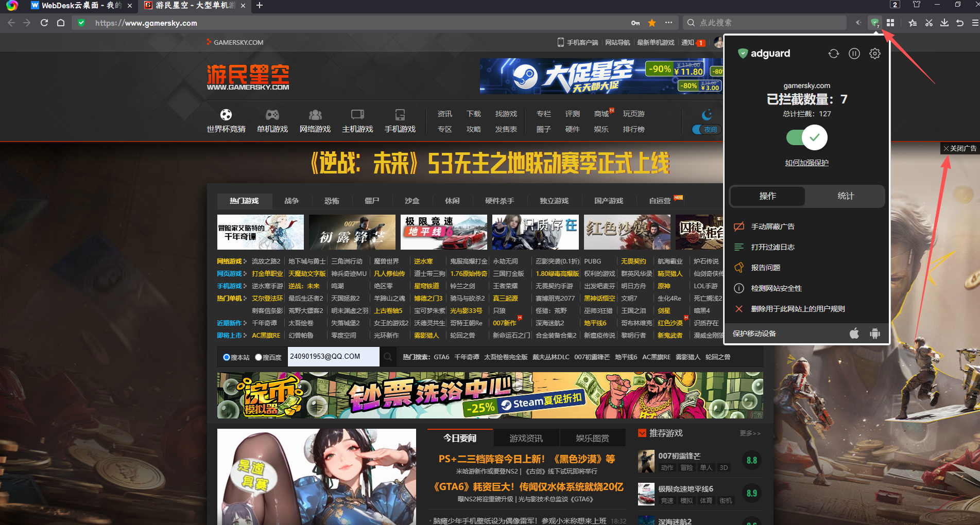Switch to the 操作 tab in AdGuard
This screenshot has height=525, width=980.
[x=767, y=196]
